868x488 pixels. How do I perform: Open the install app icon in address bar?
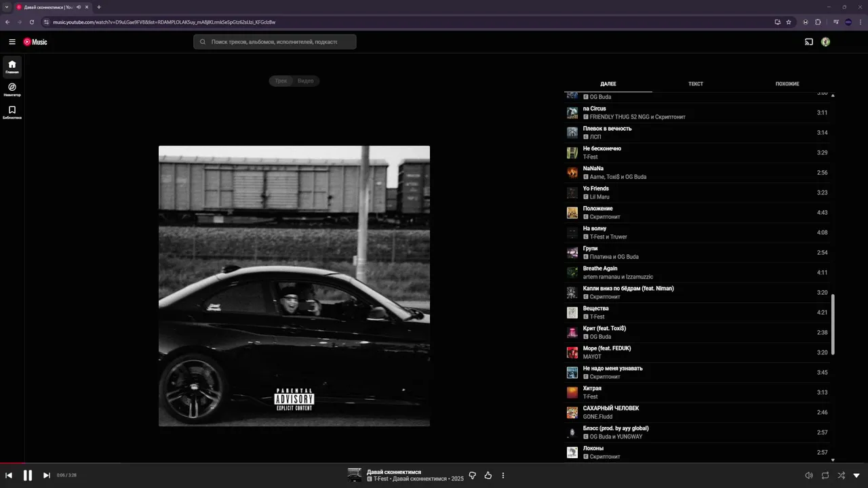777,22
